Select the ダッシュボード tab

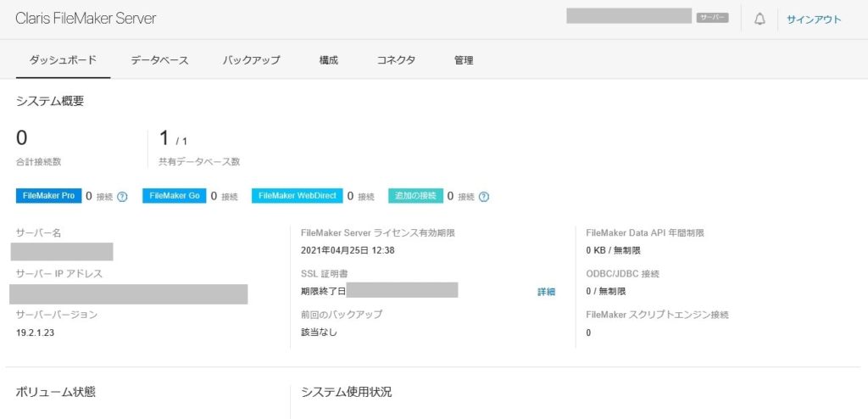(64, 60)
